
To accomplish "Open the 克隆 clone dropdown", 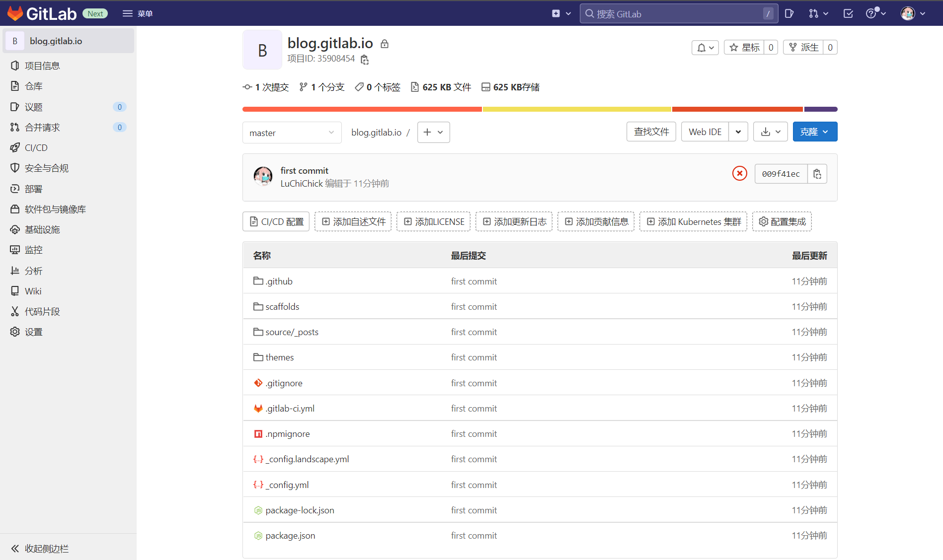I will tap(815, 132).
